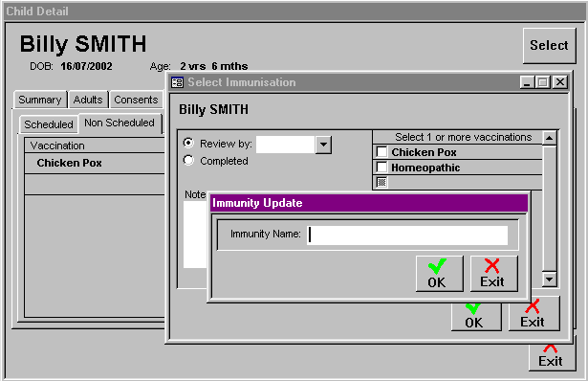Tick the Homeopathic vaccination checkbox
Image resolution: width=588 pixels, height=381 pixels.
[381, 167]
